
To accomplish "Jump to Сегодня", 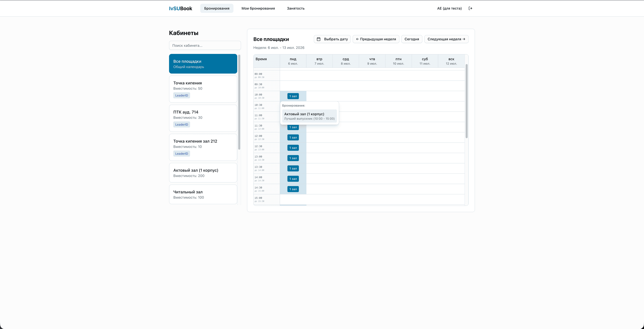I will tap(412, 39).
